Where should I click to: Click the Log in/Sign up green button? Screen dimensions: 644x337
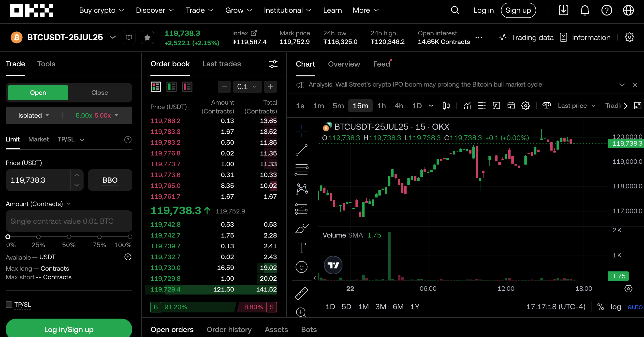click(69, 329)
